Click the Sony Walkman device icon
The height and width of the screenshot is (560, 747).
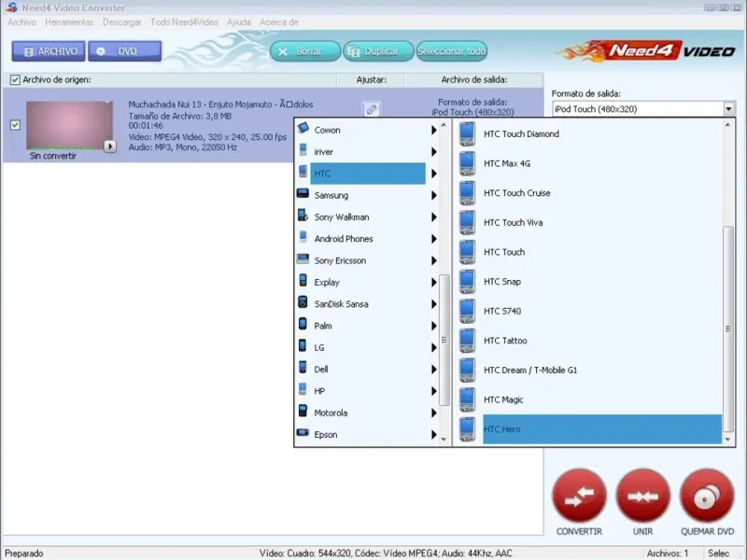pyautogui.click(x=303, y=216)
